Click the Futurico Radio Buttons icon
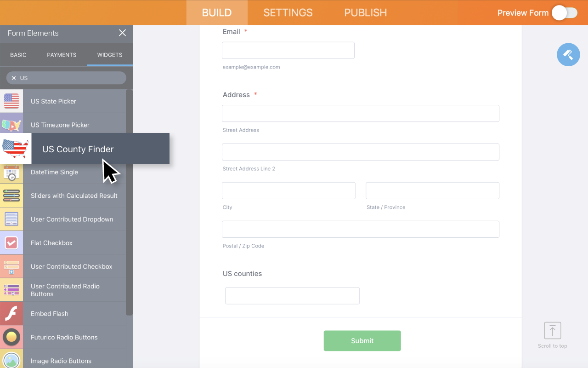 click(x=11, y=337)
